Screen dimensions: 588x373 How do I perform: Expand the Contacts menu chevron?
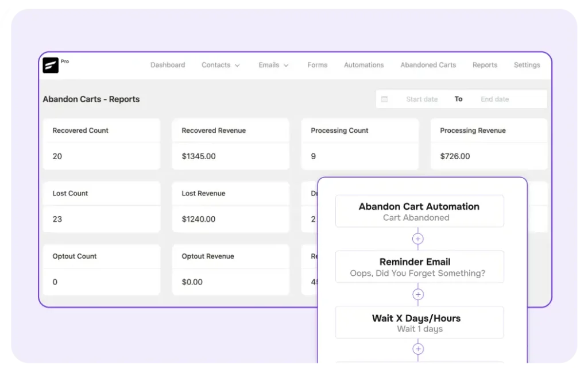tap(237, 66)
